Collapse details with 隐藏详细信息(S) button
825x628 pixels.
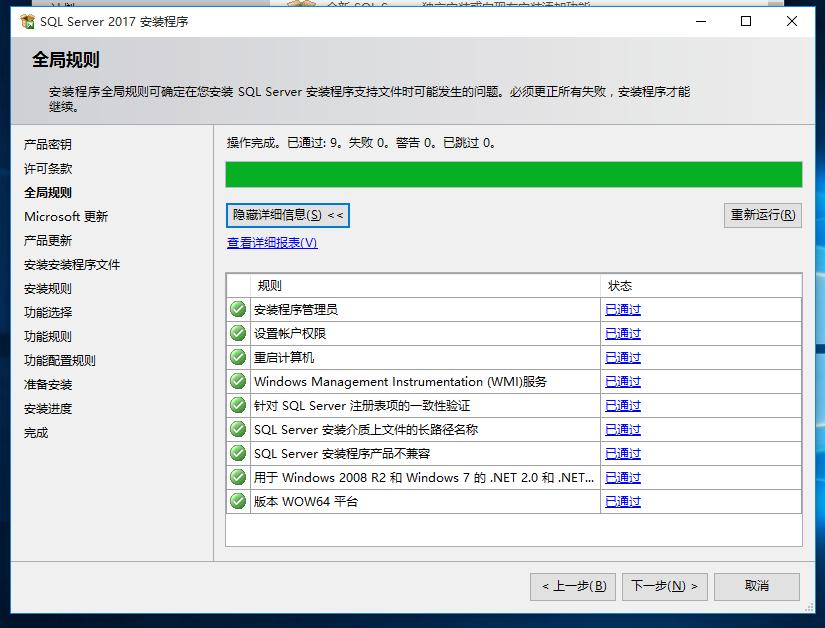pos(288,215)
